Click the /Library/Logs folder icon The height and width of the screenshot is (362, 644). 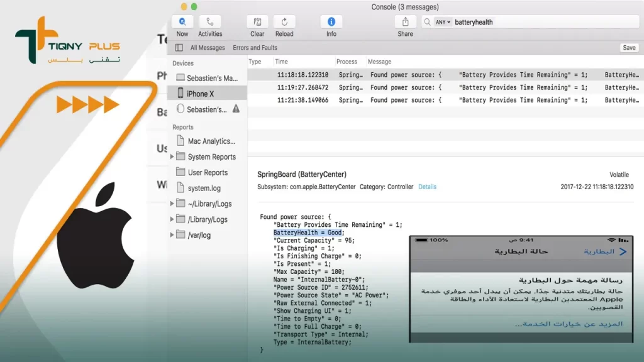(x=180, y=219)
